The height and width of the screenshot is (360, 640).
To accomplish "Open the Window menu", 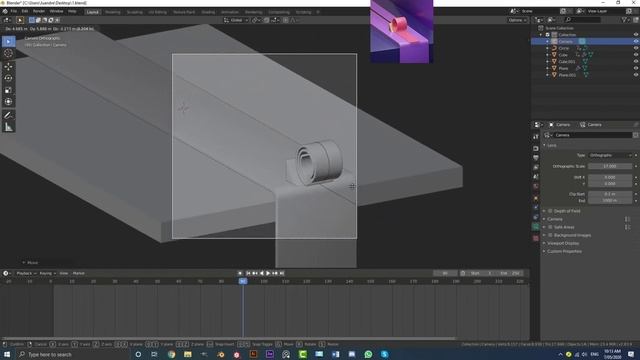I will (x=56, y=11).
